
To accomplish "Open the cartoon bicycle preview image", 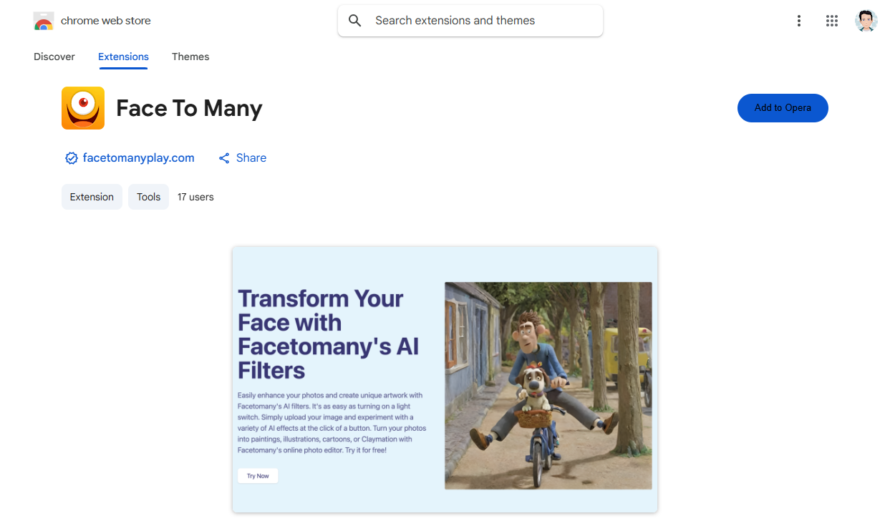I will click(x=548, y=386).
